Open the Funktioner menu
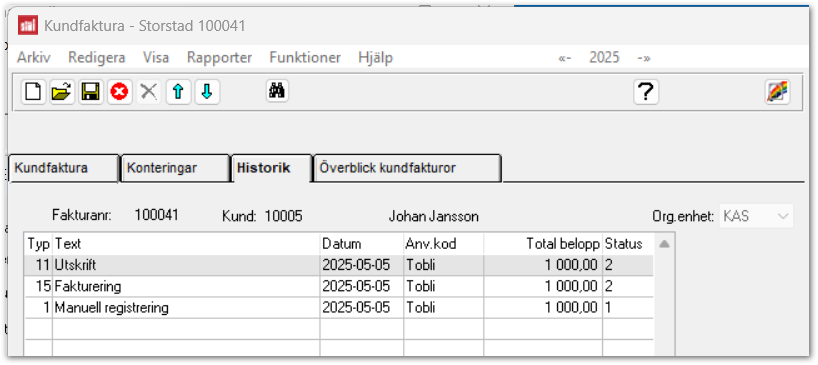The height and width of the screenshot is (365, 818). click(x=305, y=57)
